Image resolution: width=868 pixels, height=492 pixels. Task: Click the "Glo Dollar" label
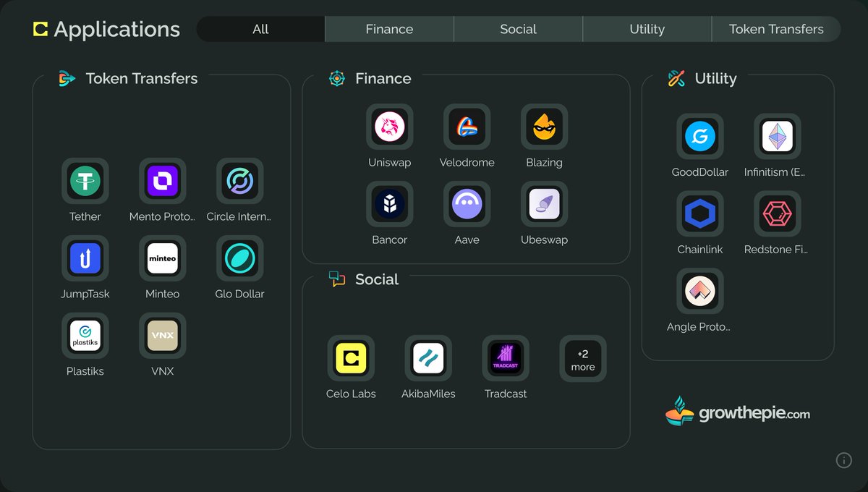pyautogui.click(x=240, y=294)
